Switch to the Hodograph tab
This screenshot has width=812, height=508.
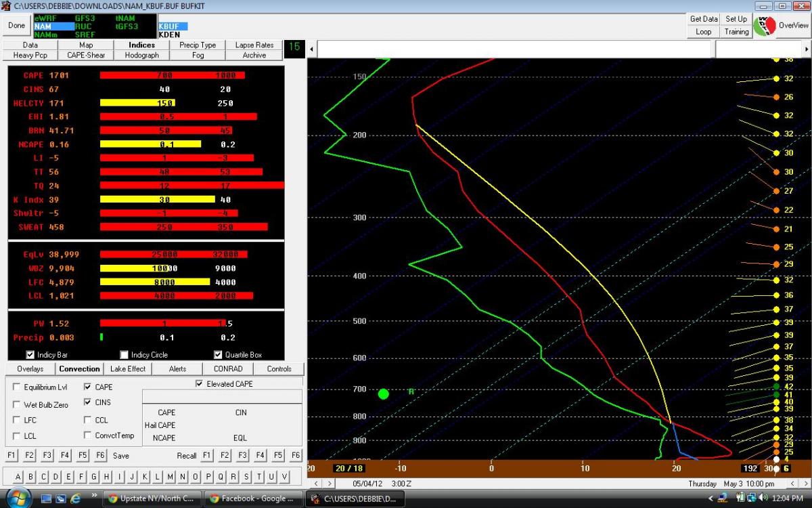click(x=142, y=55)
